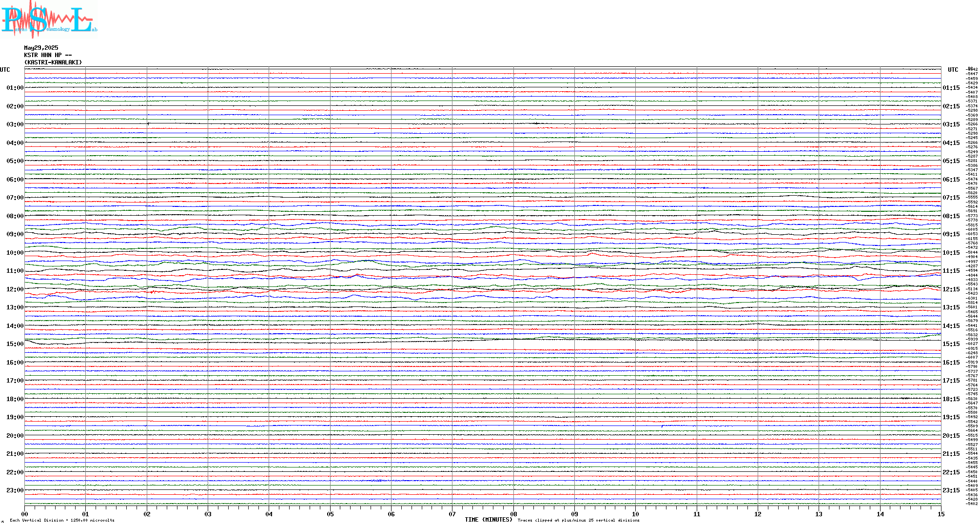Click the traces clipped footnote text
980x527 pixels.
(578, 520)
